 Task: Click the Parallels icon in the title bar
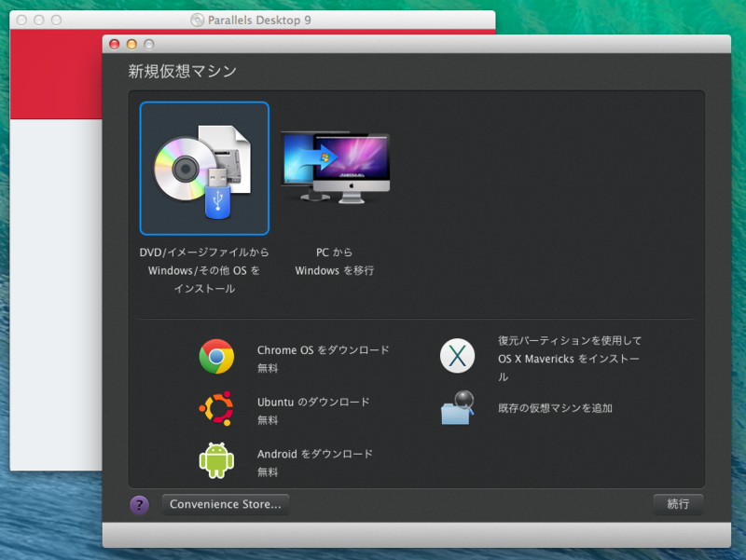coord(199,19)
